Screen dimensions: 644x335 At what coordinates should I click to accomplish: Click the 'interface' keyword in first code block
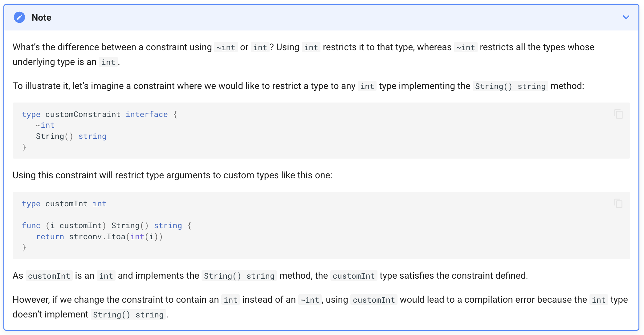point(147,115)
